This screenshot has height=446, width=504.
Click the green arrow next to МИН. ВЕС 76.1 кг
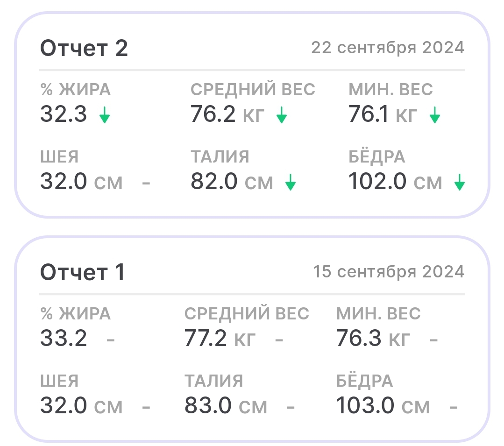435,115
